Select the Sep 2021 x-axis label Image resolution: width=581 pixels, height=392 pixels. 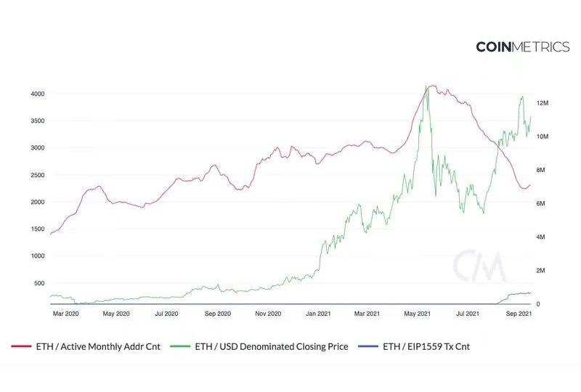point(518,314)
